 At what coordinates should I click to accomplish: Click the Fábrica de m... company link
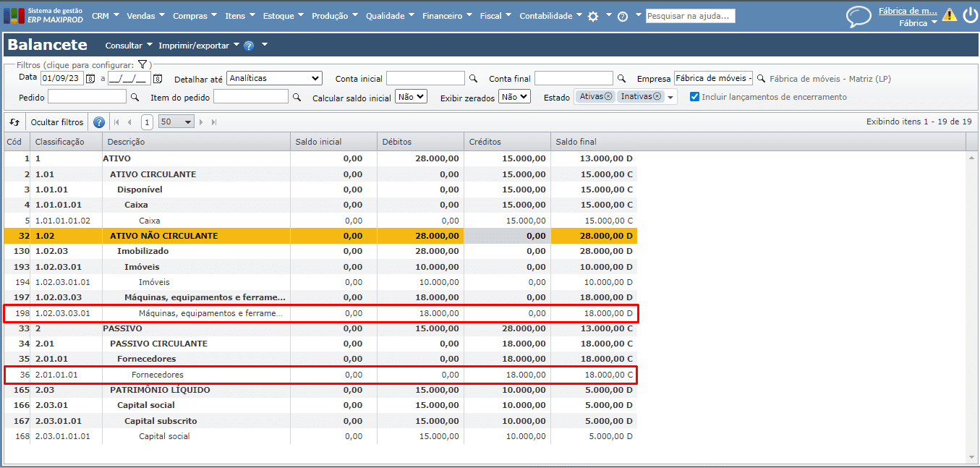click(x=907, y=11)
